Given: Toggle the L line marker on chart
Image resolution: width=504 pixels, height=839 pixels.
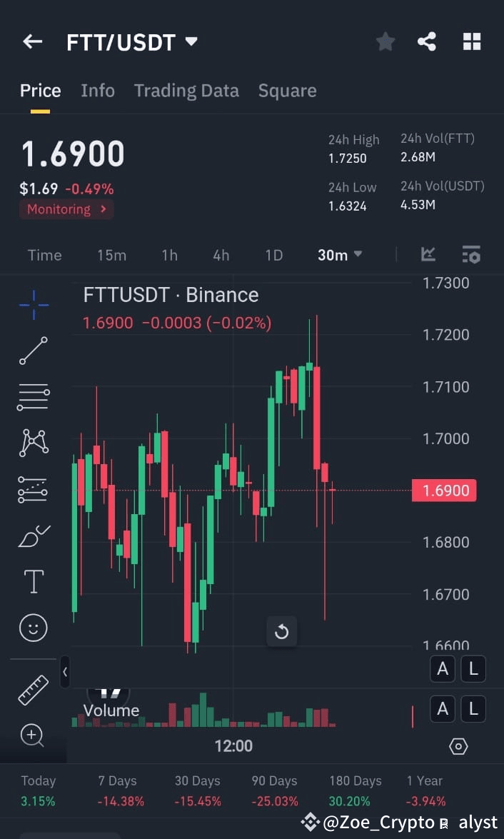Looking at the screenshot, I should [473, 669].
